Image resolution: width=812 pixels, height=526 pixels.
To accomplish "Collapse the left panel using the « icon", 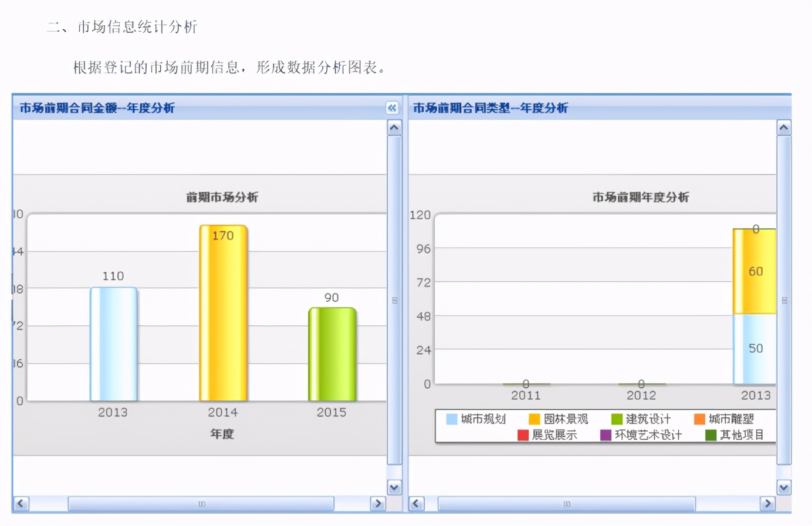I will (x=391, y=108).
